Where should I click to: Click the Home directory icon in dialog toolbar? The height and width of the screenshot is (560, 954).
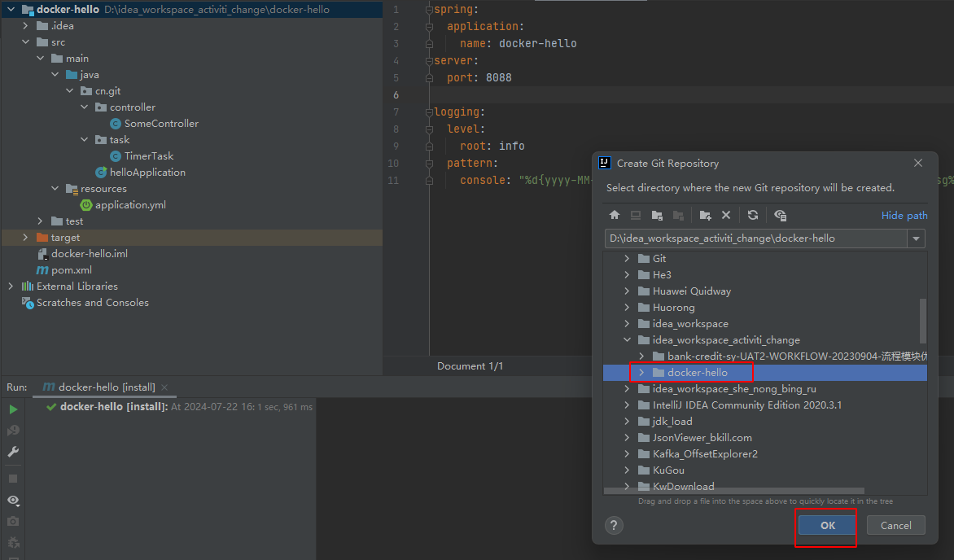(x=615, y=215)
